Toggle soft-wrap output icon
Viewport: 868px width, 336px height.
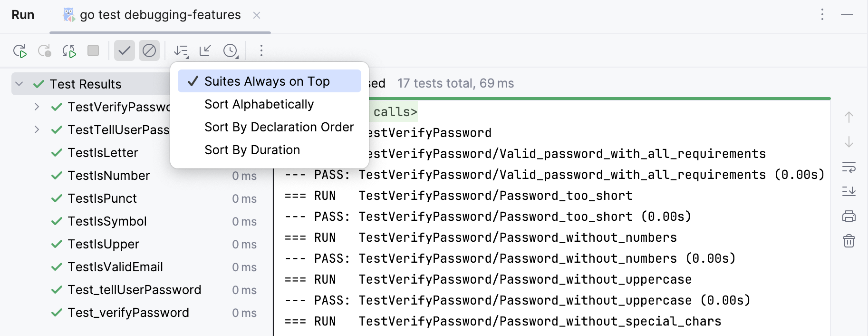click(849, 167)
